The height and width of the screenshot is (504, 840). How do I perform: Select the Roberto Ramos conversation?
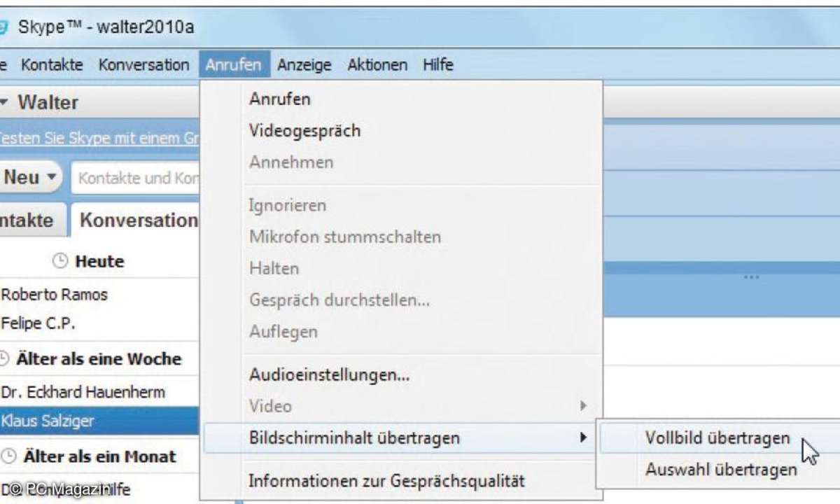click(x=100, y=295)
